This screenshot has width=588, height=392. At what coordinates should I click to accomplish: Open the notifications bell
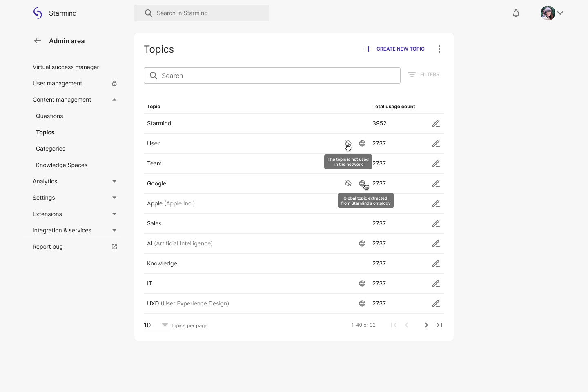point(516,13)
